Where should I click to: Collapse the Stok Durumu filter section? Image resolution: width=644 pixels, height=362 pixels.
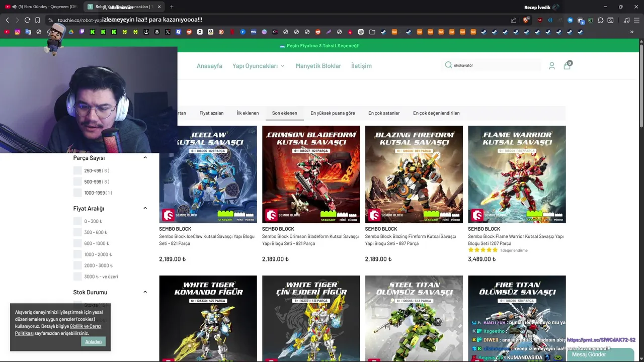(x=145, y=292)
